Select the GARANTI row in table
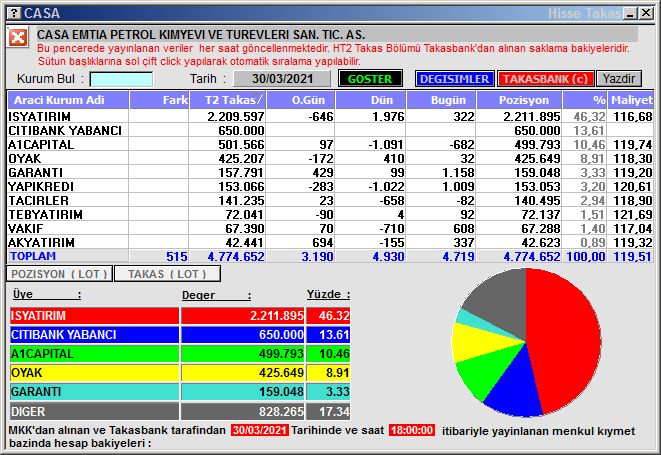Viewport: 661px width, 455px height. (x=330, y=172)
